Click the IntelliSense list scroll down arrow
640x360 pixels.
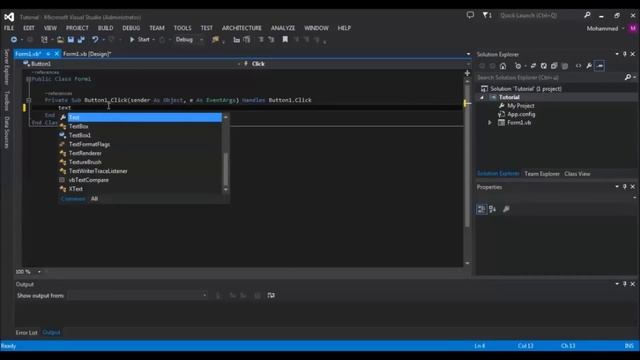[x=226, y=189]
